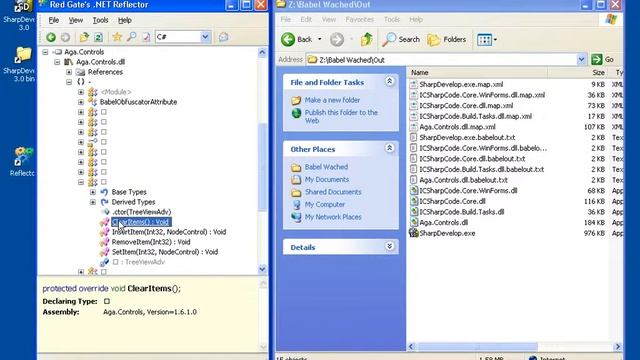Expand the References tree node
The image size is (640, 360).
[69, 72]
